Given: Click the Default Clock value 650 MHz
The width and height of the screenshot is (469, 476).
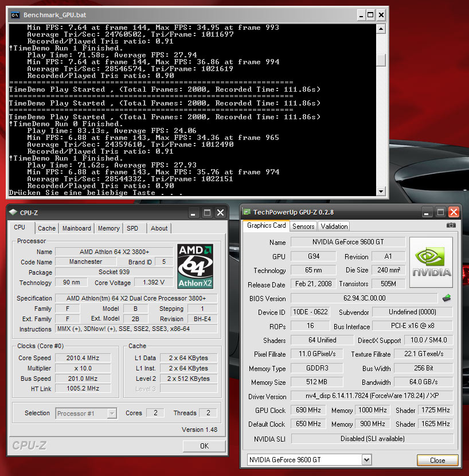Looking at the screenshot, I should pos(308,424).
